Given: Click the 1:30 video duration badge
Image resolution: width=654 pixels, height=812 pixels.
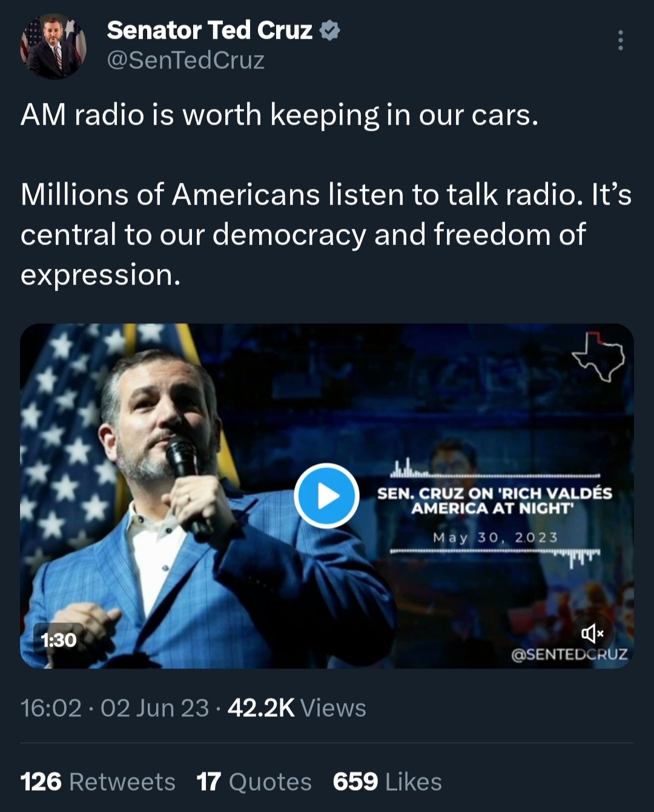Looking at the screenshot, I should pyautogui.click(x=58, y=640).
